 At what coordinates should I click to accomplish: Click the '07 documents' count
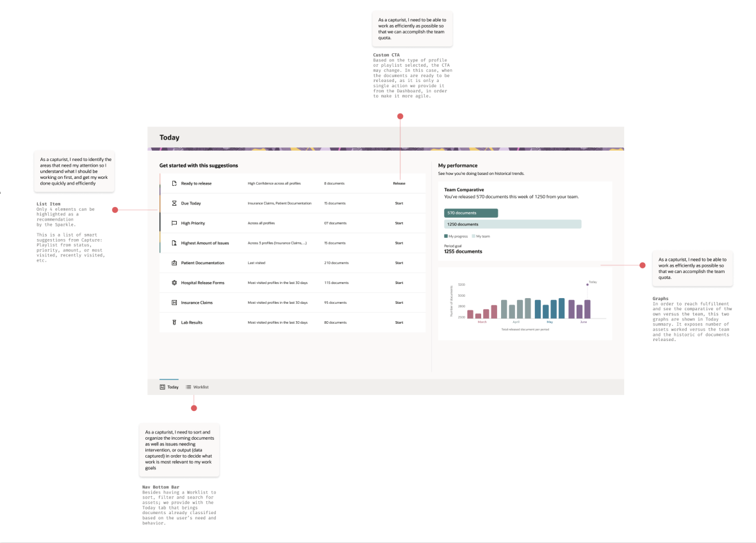click(335, 223)
